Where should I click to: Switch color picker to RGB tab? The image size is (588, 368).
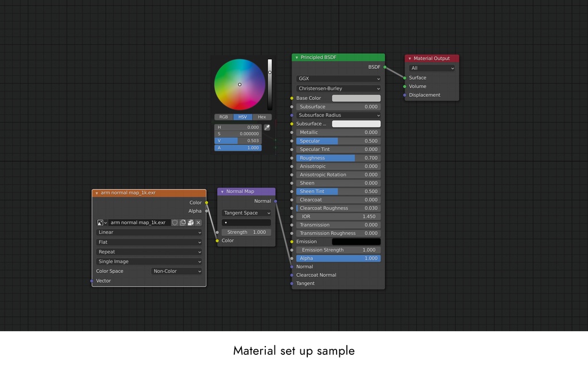click(x=223, y=117)
